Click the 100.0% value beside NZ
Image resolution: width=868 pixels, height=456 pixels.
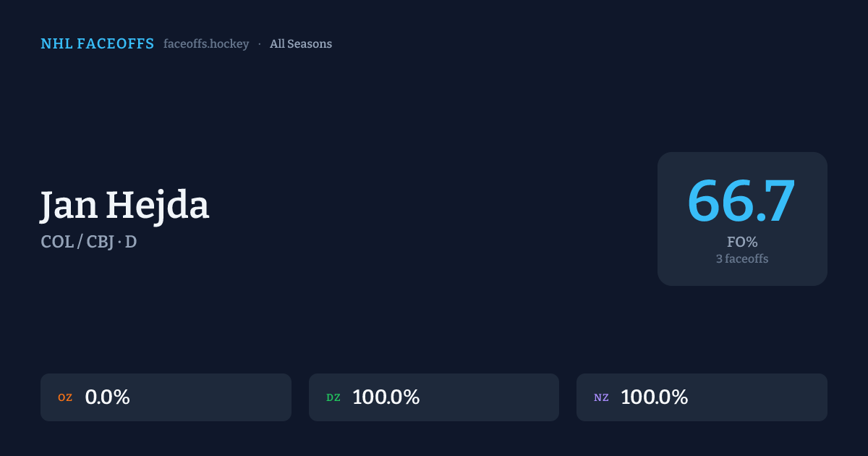pyautogui.click(x=654, y=397)
